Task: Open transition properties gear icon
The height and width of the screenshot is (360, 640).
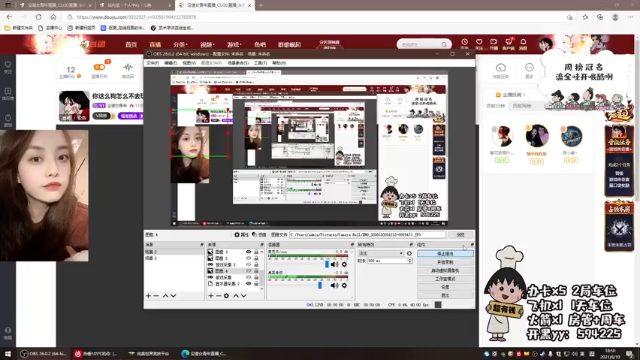Action: [x=409, y=253]
